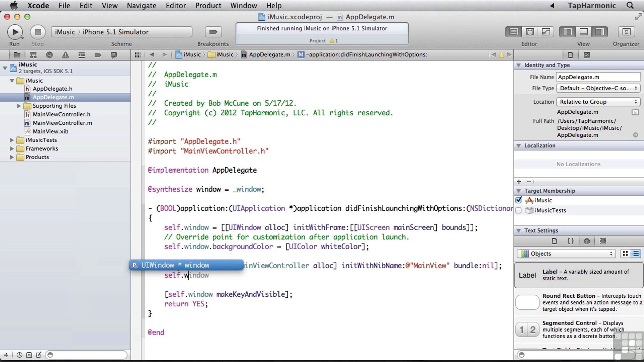Image resolution: width=644 pixels, height=362 pixels.
Task: Open the File Template library
Action: [554, 241]
